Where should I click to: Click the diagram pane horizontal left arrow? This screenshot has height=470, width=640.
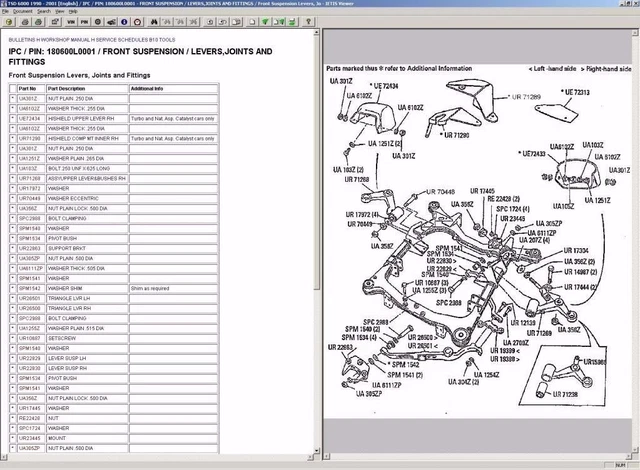pos(327,457)
